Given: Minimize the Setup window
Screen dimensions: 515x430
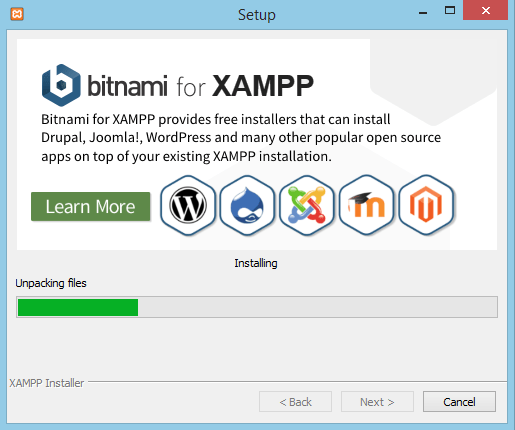Looking at the screenshot, I should [423, 13].
